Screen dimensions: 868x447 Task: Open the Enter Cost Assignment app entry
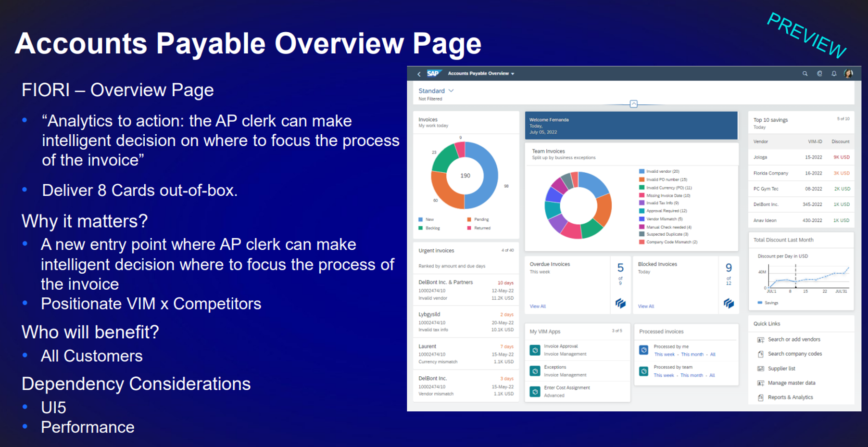[x=577, y=391]
